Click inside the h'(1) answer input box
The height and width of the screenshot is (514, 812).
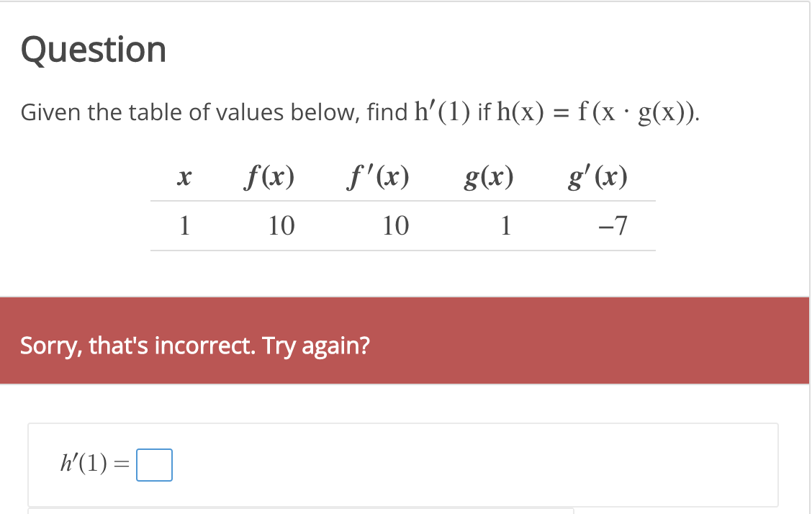coord(153,465)
